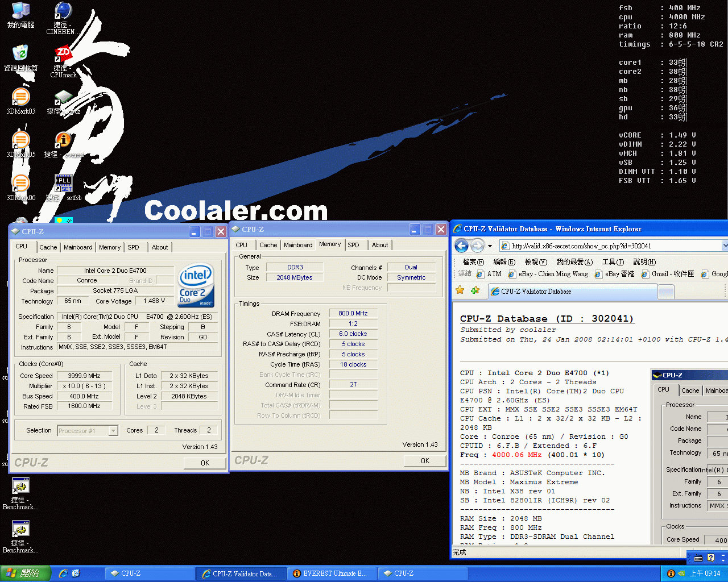Open the eBay - Chien Ming Wang favorites link
Image resolution: width=728 pixels, height=582 pixels.
(x=548, y=274)
